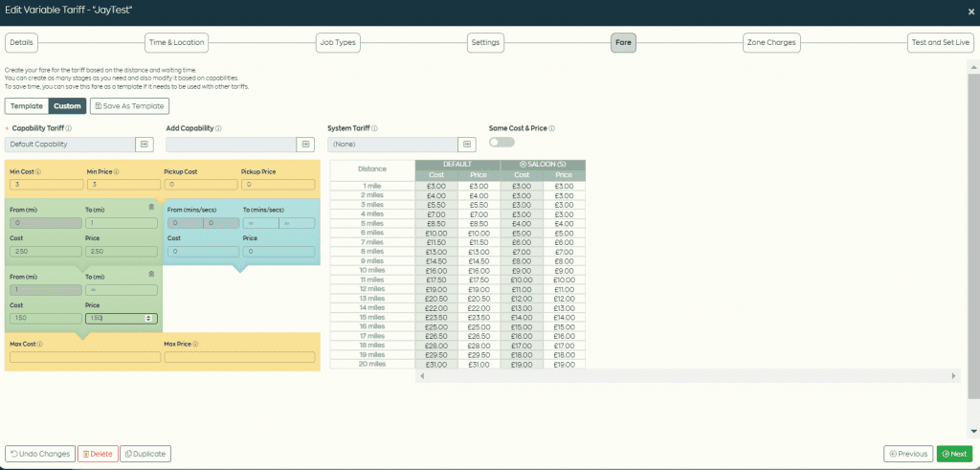Click the first stage Price field showing 2.50

[122, 251]
